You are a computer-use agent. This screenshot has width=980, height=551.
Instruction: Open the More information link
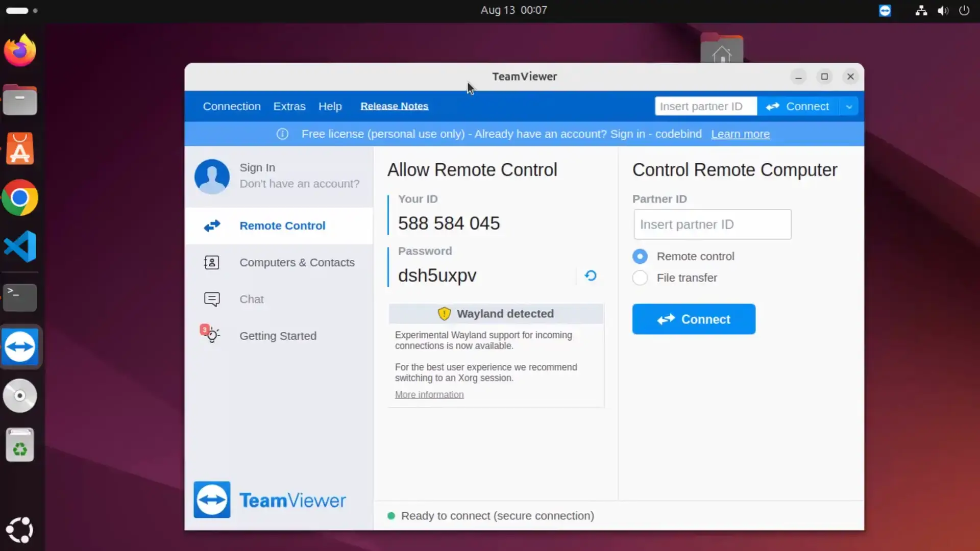[429, 394]
